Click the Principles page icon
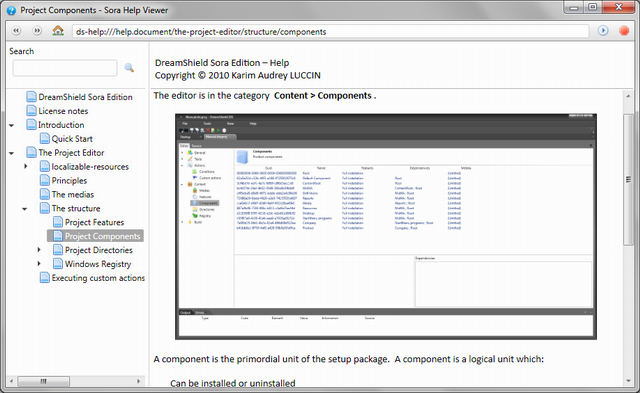Image resolution: width=640 pixels, height=393 pixels. (x=45, y=180)
